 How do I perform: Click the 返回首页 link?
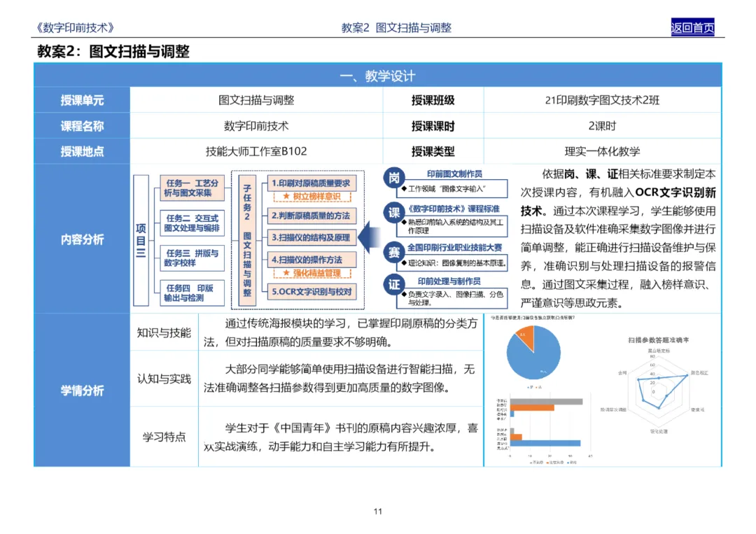coord(692,27)
